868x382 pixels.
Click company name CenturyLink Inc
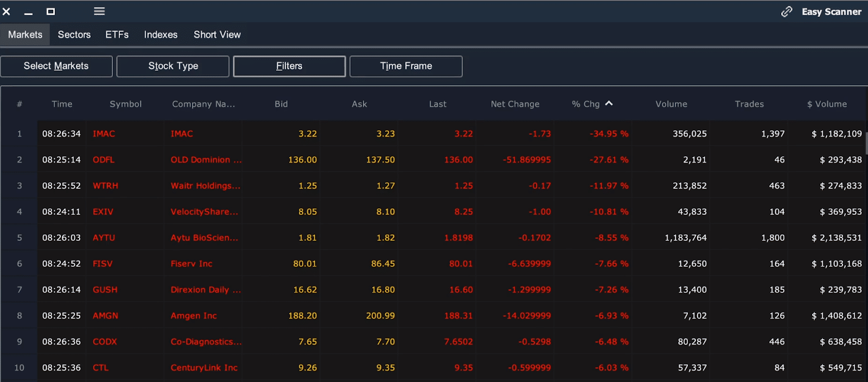click(204, 368)
